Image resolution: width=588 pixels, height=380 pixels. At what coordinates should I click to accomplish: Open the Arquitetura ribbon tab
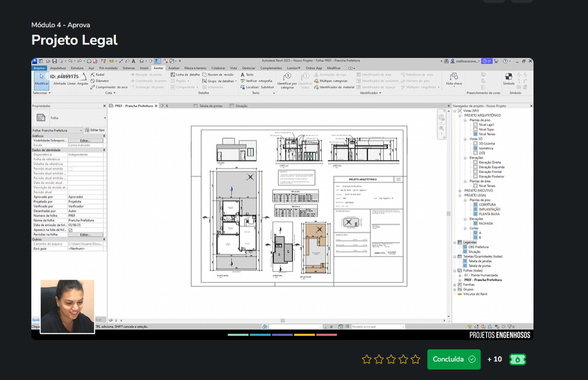tap(58, 68)
